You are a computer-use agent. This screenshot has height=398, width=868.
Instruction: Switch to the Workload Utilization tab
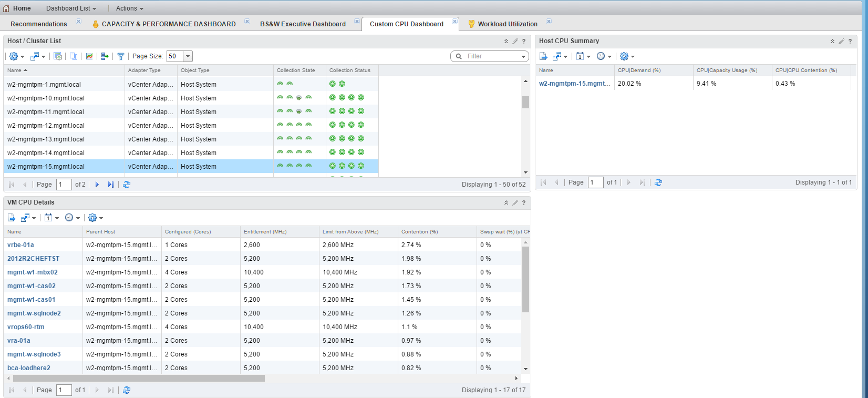pyautogui.click(x=507, y=24)
